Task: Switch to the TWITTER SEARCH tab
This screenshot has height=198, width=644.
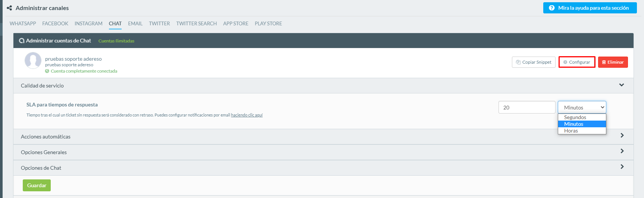Action: 197,23
